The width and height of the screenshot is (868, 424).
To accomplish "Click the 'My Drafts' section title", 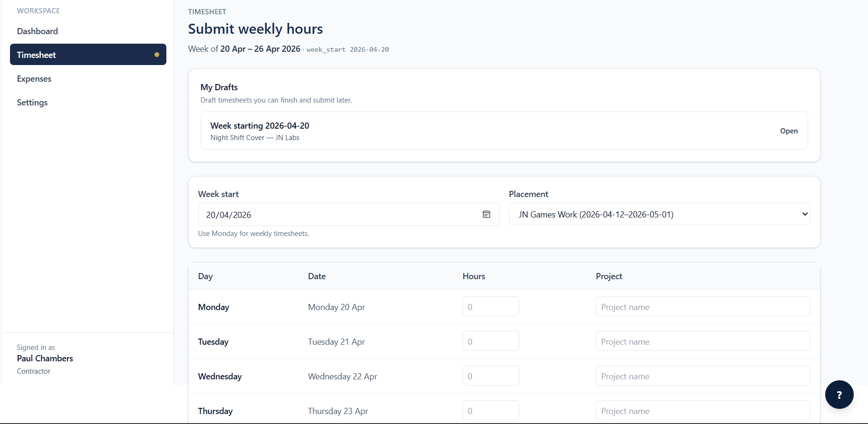I will click(219, 87).
